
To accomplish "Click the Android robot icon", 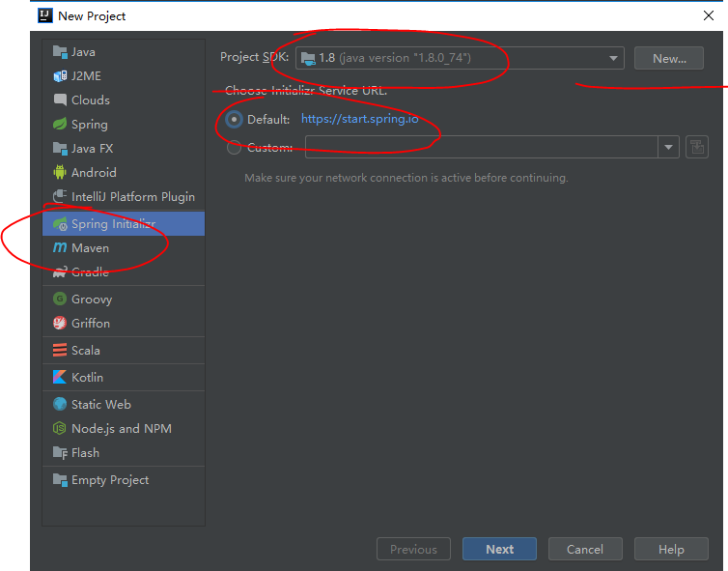I will coord(60,172).
